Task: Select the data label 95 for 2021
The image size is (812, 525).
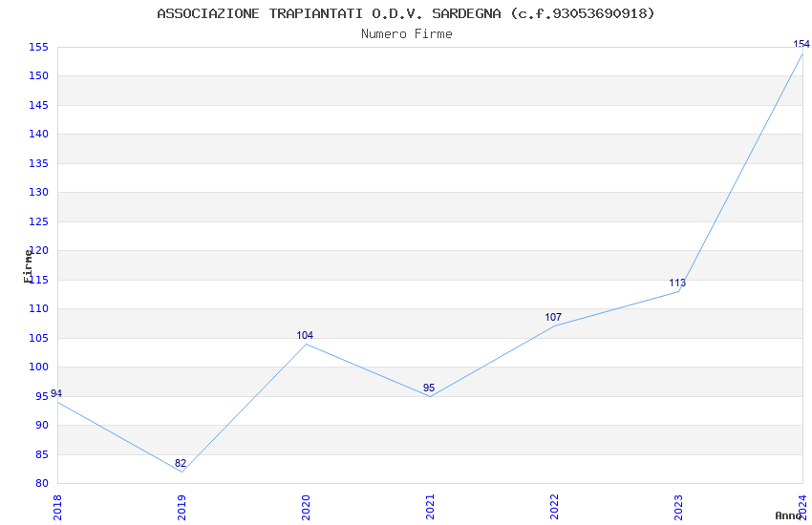Action: 429,388
